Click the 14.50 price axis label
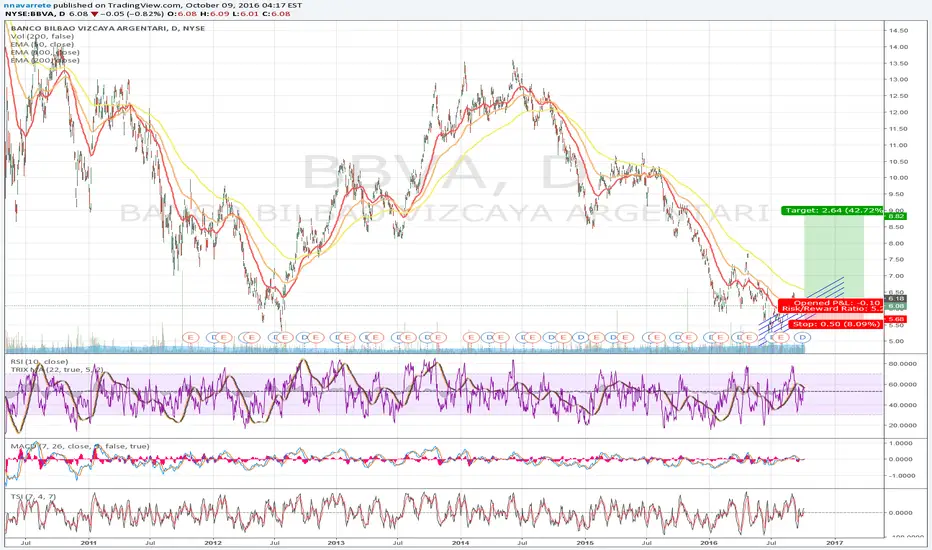This screenshot has width=932, height=550. pos(899,30)
